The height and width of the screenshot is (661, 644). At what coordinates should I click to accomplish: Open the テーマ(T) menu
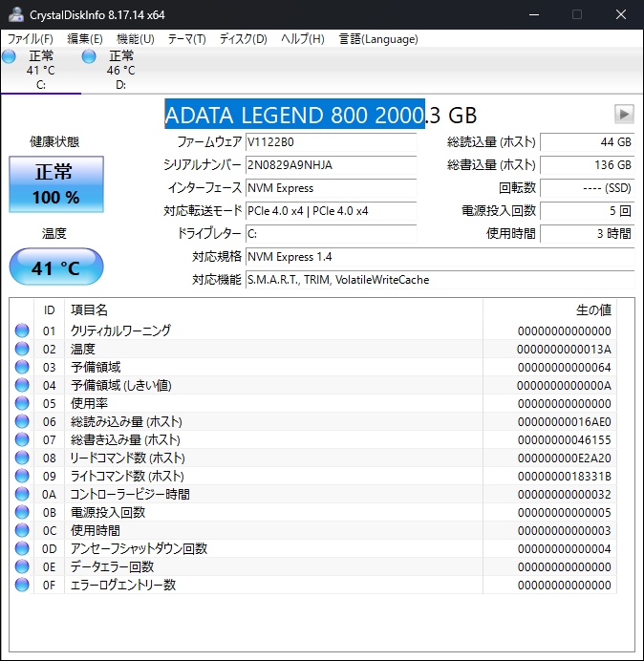(187, 39)
